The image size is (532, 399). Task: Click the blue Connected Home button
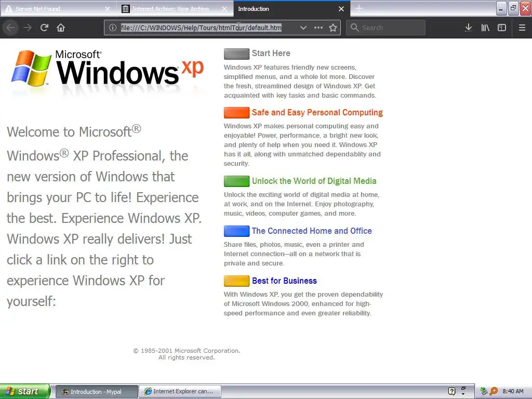(x=236, y=231)
